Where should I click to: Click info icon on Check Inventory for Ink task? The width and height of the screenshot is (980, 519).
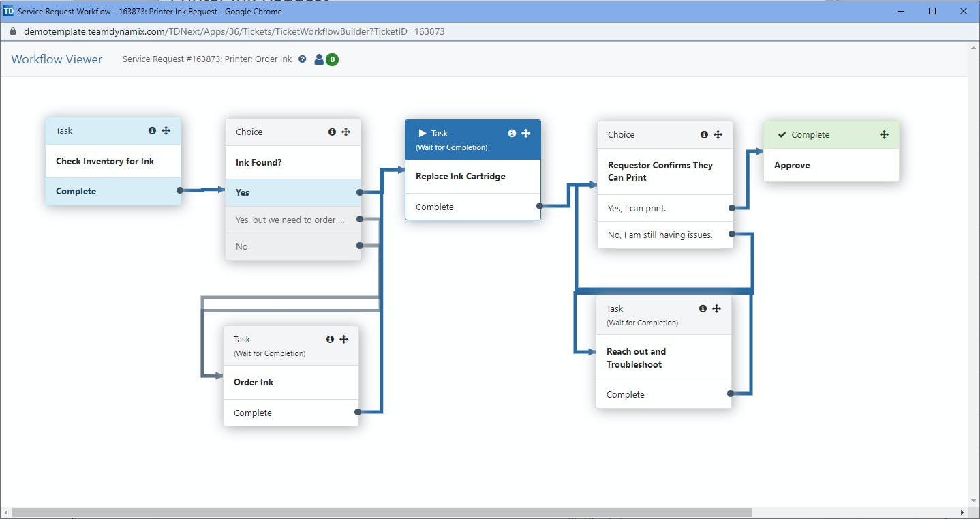(x=152, y=130)
